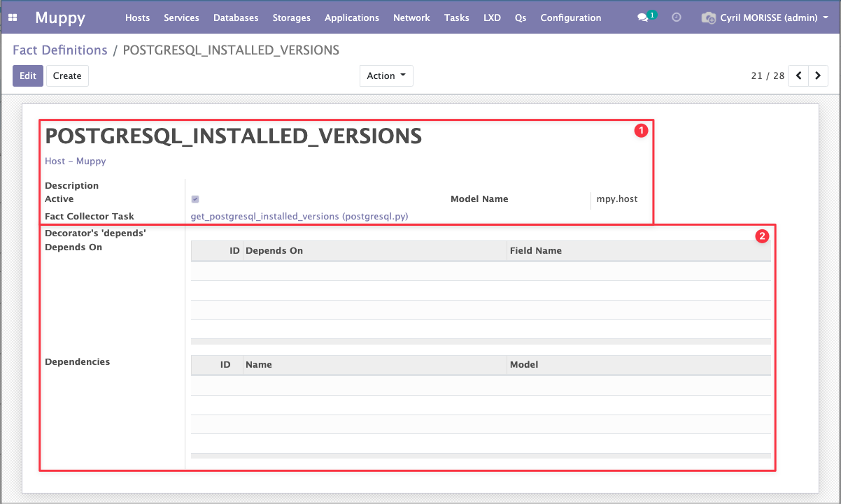This screenshot has height=504, width=841.
Task: Go to previous record arrow
Action: click(x=798, y=75)
